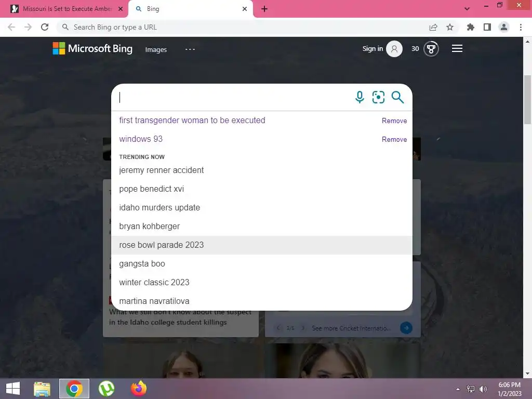Launch uTorrent from taskbar
This screenshot has width=532, height=399.
click(107, 389)
